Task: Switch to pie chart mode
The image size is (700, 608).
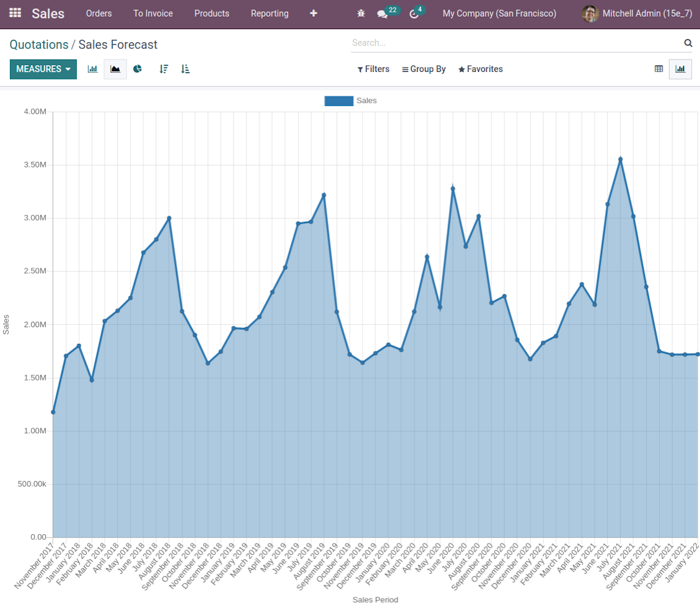Action: coord(138,69)
